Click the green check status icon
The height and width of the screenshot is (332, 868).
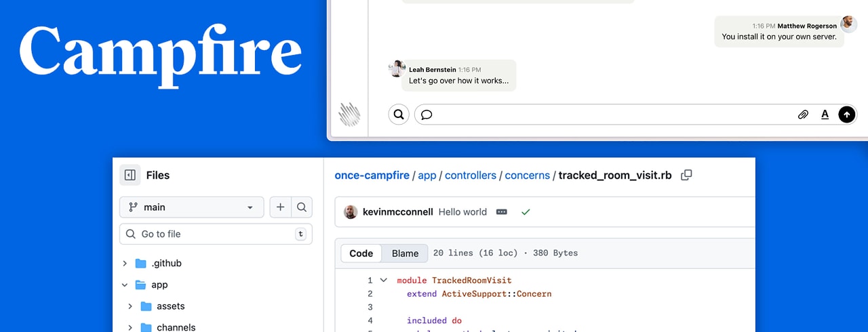526,212
